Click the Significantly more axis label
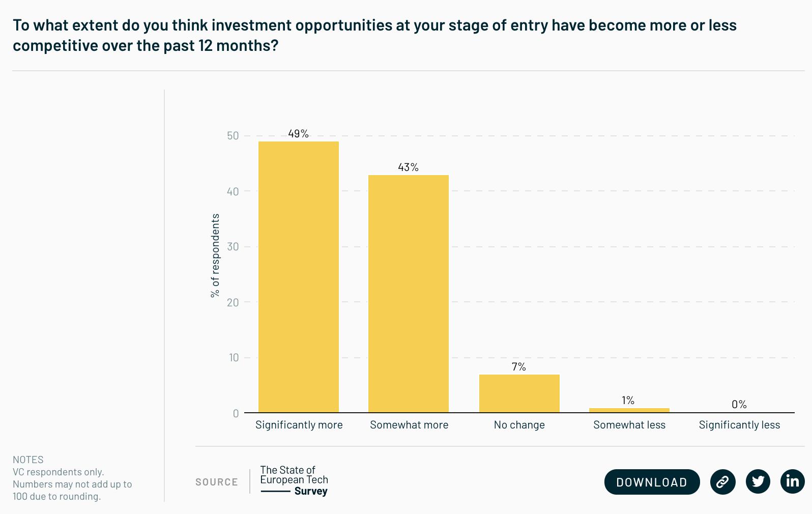 pyautogui.click(x=299, y=425)
